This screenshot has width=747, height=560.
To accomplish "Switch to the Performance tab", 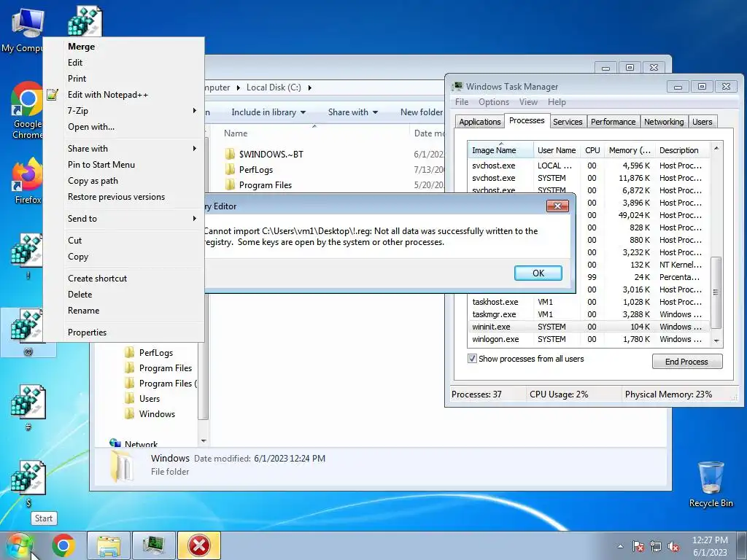I will coord(613,122).
